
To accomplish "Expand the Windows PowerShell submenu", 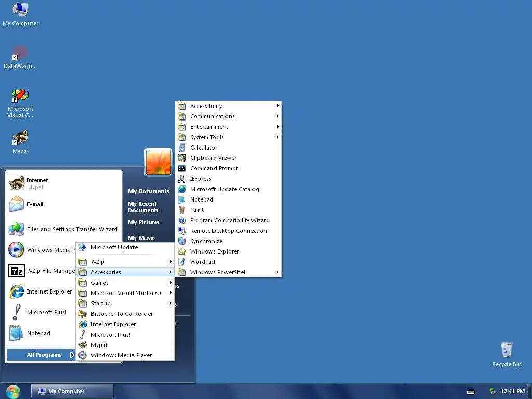I will [x=228, y=272].
